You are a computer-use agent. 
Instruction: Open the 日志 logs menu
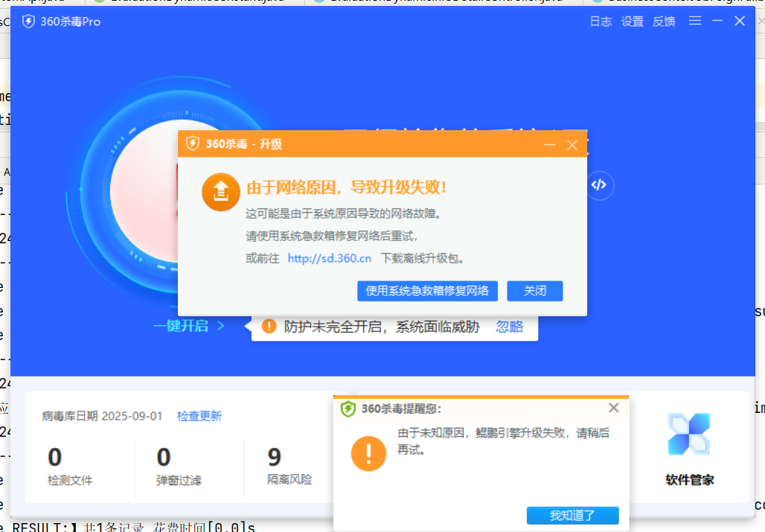[600, 22]
